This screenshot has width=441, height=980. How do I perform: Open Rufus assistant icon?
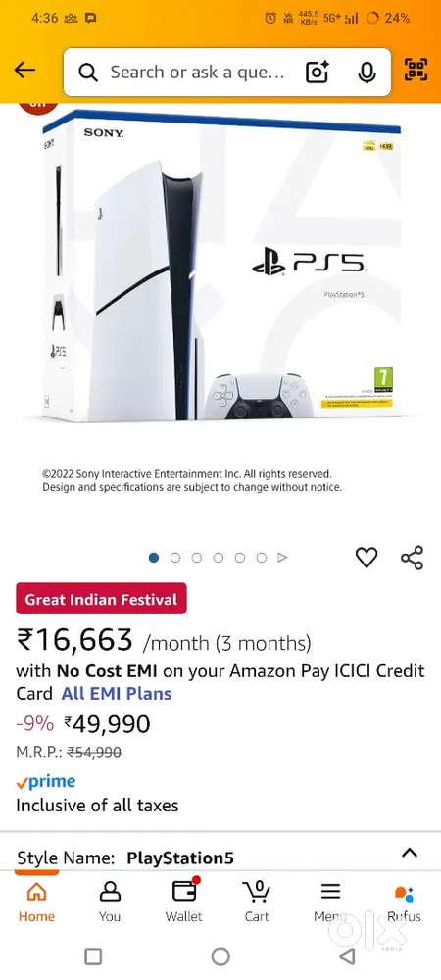(x=404, y=902)
